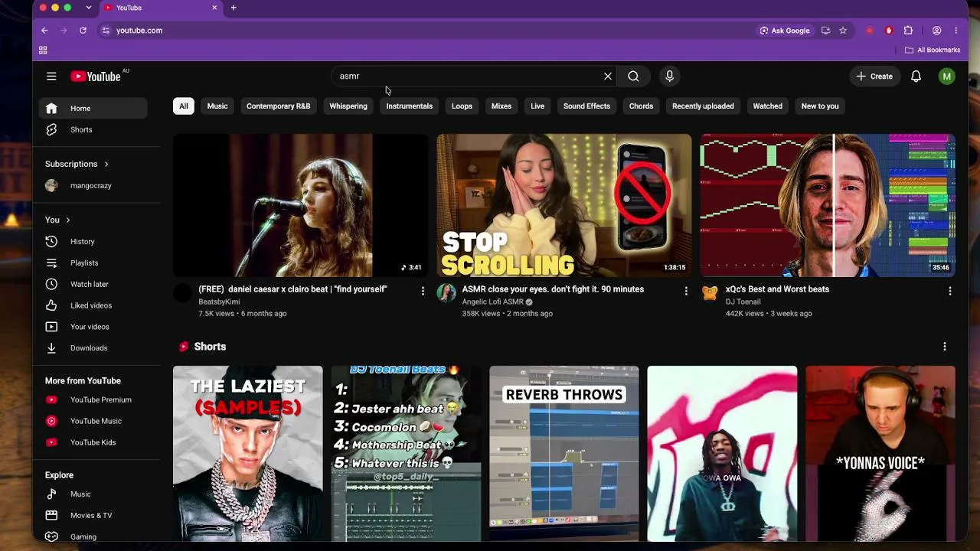
Task: Open the REVERB THROWS short
Action: click(x=564, y=454)
